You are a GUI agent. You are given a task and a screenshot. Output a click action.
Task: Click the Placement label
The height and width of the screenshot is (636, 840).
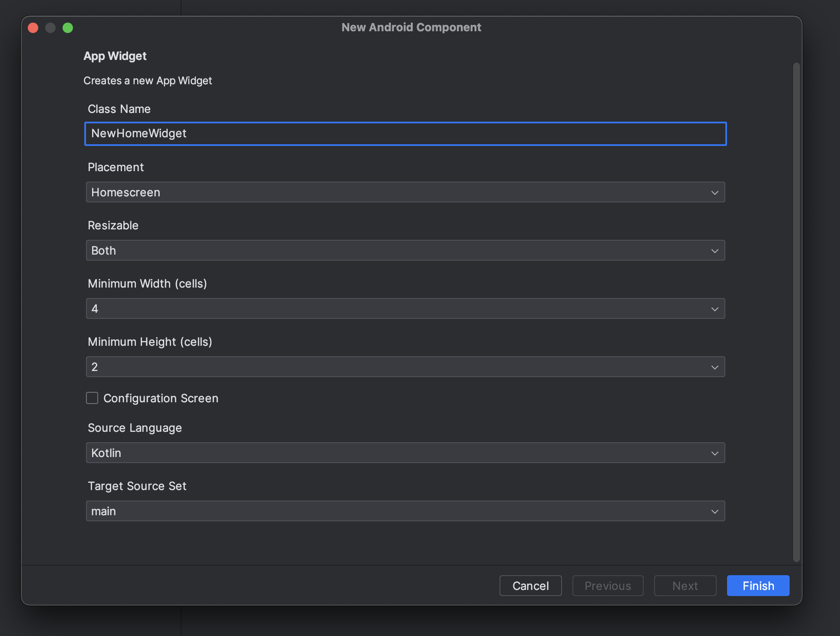[x=116, y=167]
